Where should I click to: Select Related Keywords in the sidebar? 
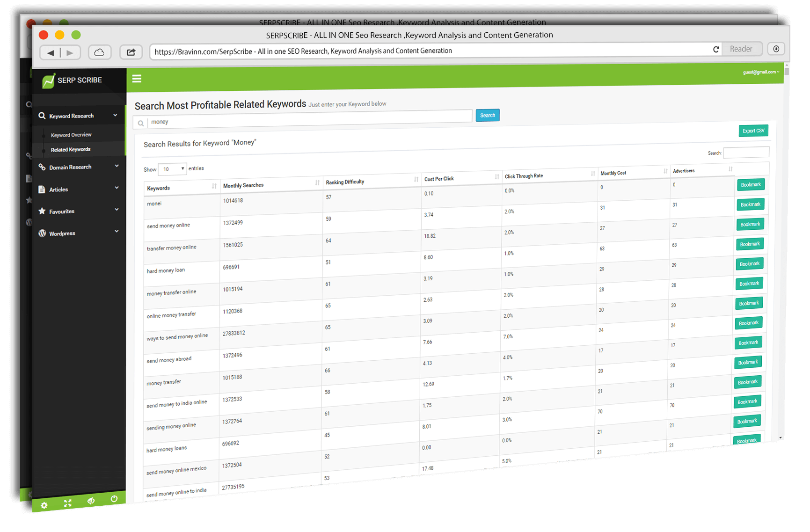(71, 150)
